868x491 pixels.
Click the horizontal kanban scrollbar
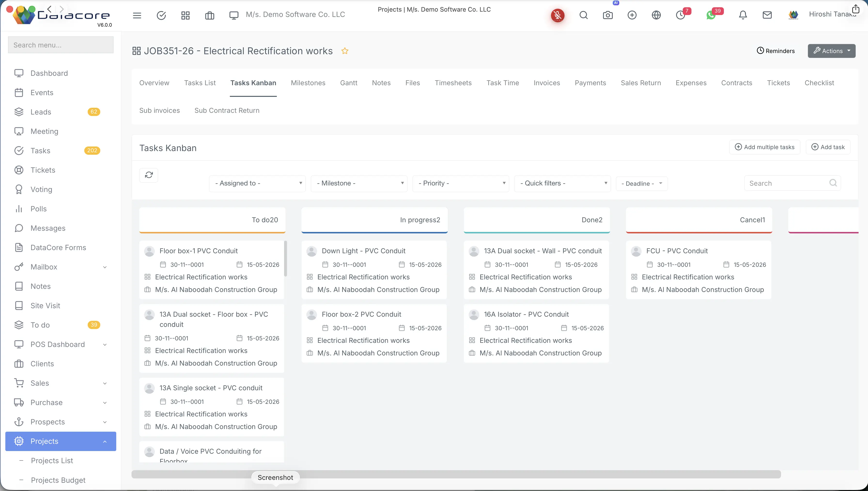tap(456, 474)
